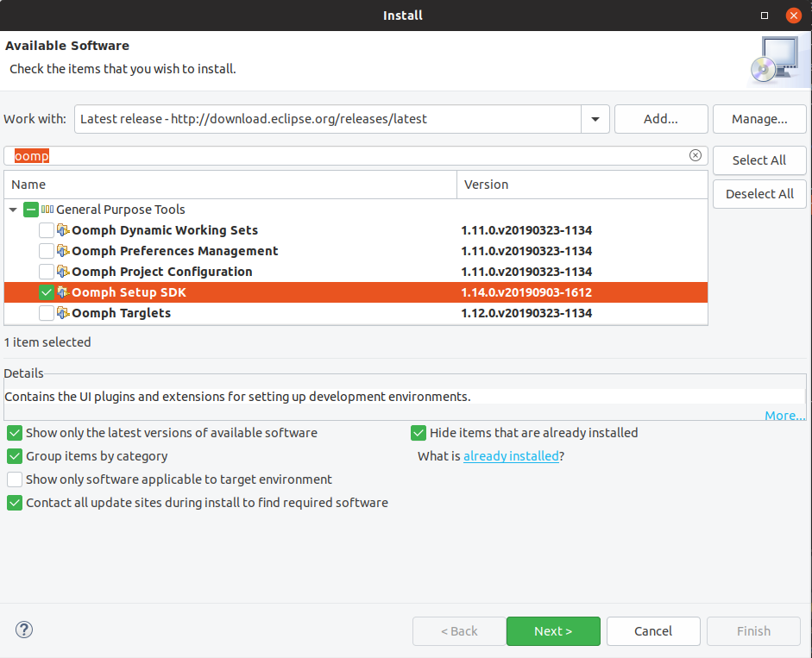Collapse the General Purpose Tools tree node
This screenshot has width=812, height=658.
(13, 210)
